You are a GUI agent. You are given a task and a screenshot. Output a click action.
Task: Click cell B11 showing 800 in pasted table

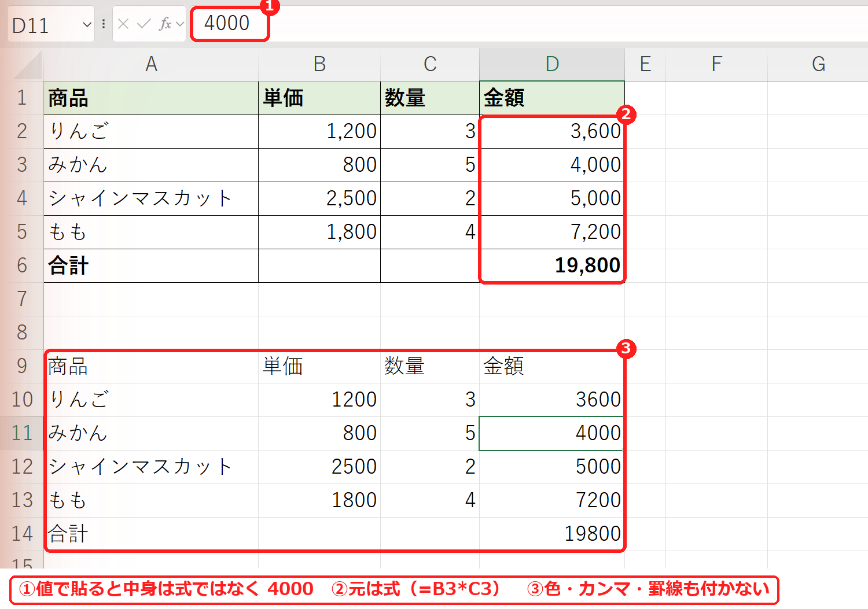[x=319, y=433]
